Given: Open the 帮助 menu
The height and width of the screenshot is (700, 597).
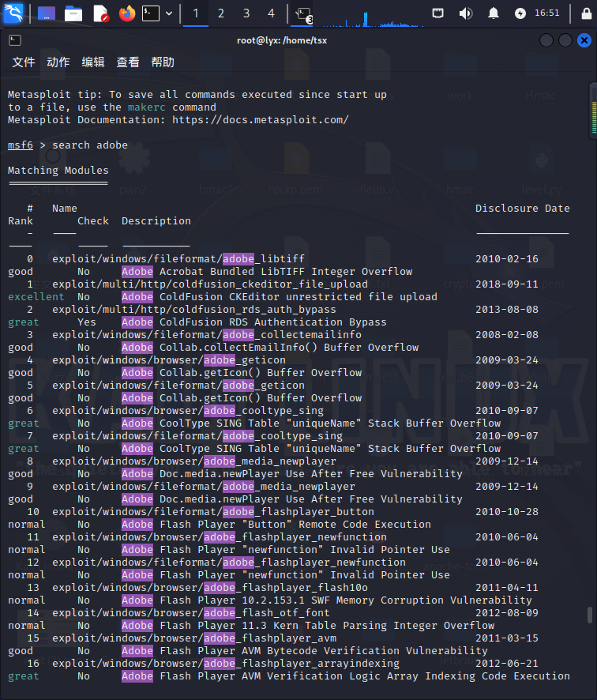Looking at the screenshot, I should (163, 62).
